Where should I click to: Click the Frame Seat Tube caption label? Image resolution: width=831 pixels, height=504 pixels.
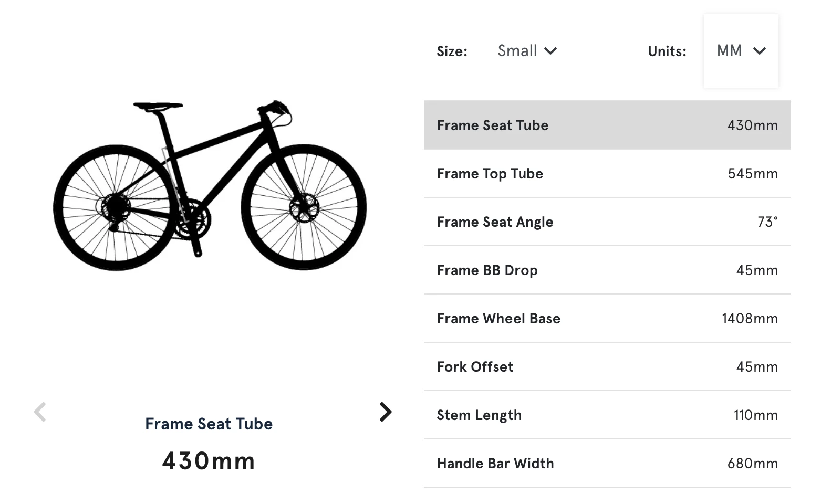click(x=209, y=423)
